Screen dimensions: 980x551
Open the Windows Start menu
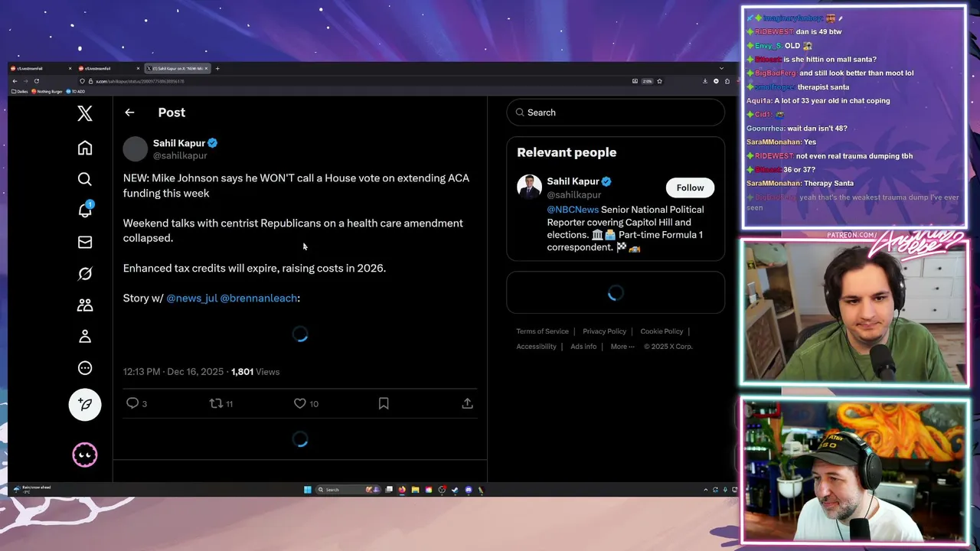pyautogui.click(x=308, y=490)
